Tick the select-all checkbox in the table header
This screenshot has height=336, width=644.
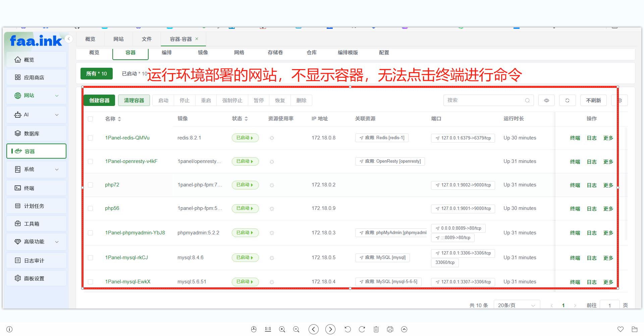[91, 119]
